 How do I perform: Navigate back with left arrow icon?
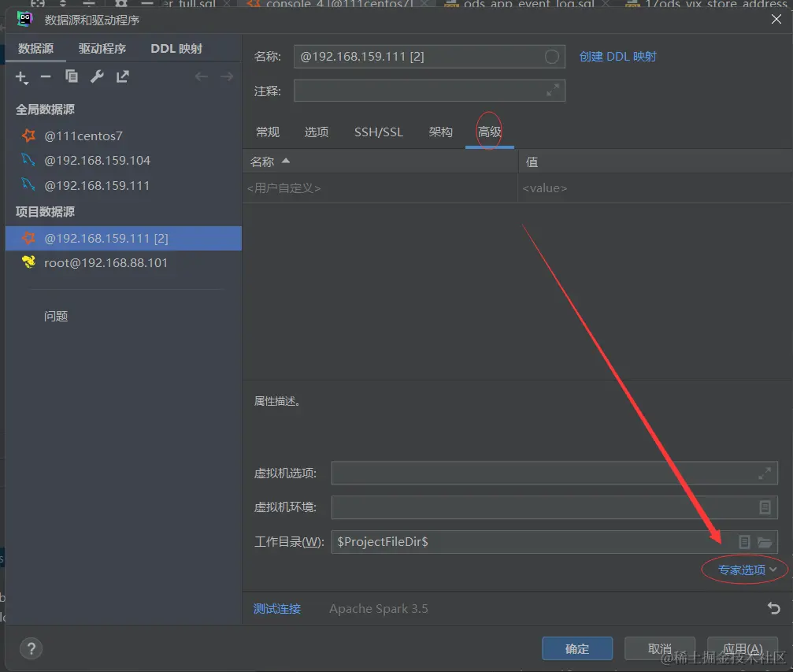coord(202,76)
